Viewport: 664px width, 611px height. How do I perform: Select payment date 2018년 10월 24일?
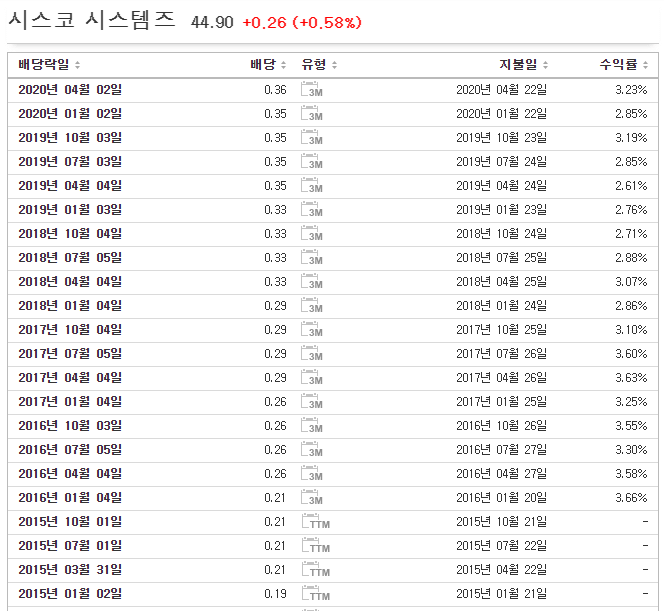(501, 233)
